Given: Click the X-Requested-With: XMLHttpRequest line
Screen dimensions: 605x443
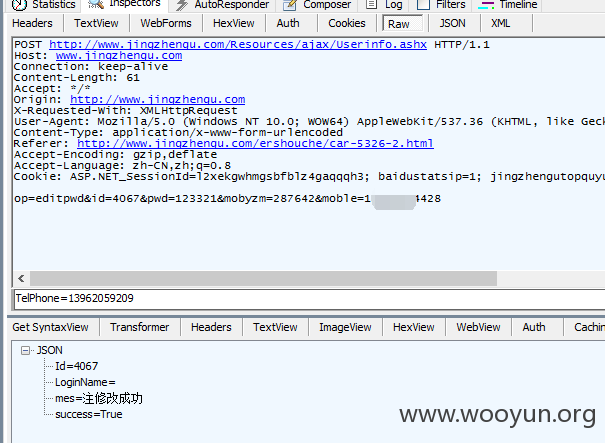Looking at the screenshot, I should [x=126, y=111].
